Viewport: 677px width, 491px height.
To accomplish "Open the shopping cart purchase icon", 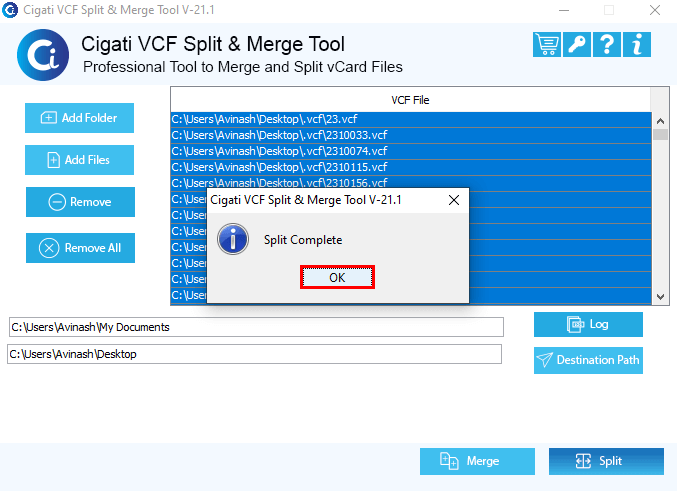I will [x=547, y=44].
